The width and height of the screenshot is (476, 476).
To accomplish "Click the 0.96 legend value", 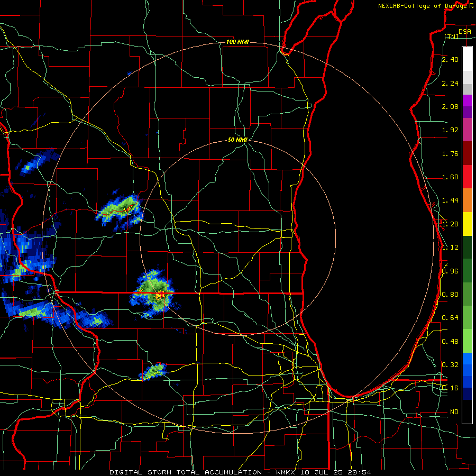I will pos(450,271).
